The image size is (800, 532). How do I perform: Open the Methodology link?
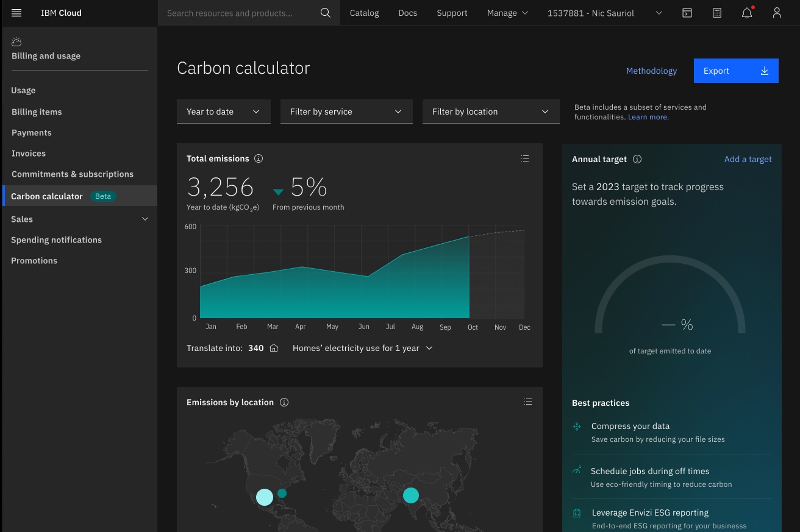pos(651,71)
